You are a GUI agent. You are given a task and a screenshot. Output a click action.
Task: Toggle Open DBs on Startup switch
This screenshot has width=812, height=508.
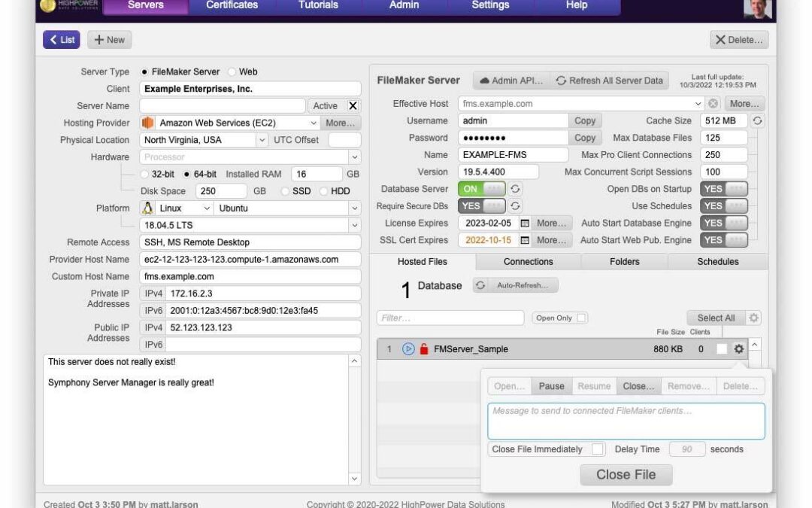click(x=724, y=189)
